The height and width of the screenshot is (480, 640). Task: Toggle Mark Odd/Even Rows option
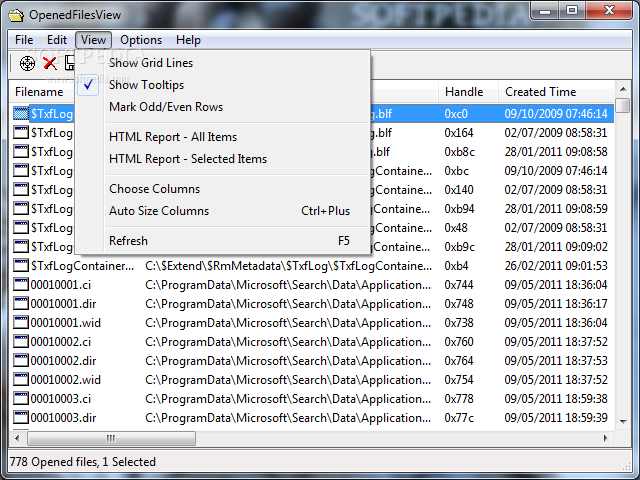222,107
